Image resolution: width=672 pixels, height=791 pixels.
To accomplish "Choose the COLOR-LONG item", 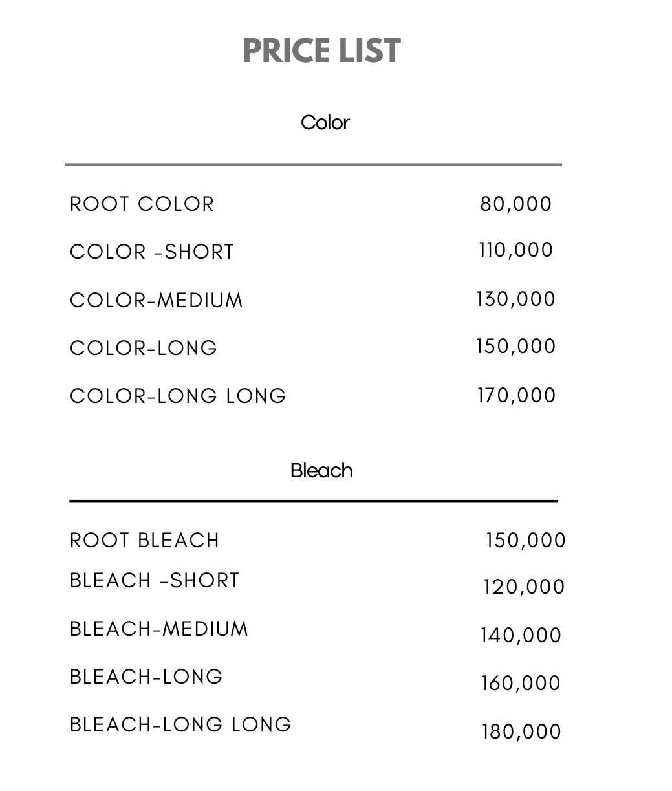I will (x=144, y=348).
